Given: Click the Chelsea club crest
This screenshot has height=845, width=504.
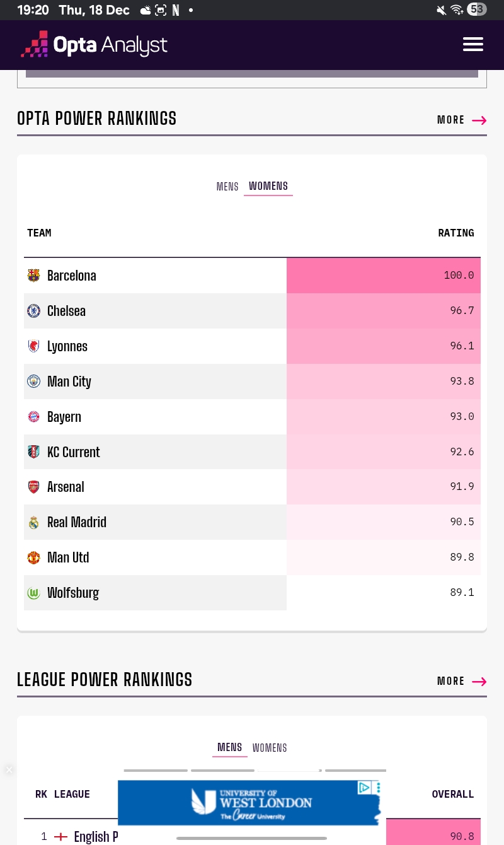Looking at the screenshot, I should click(x=34, y=311).
